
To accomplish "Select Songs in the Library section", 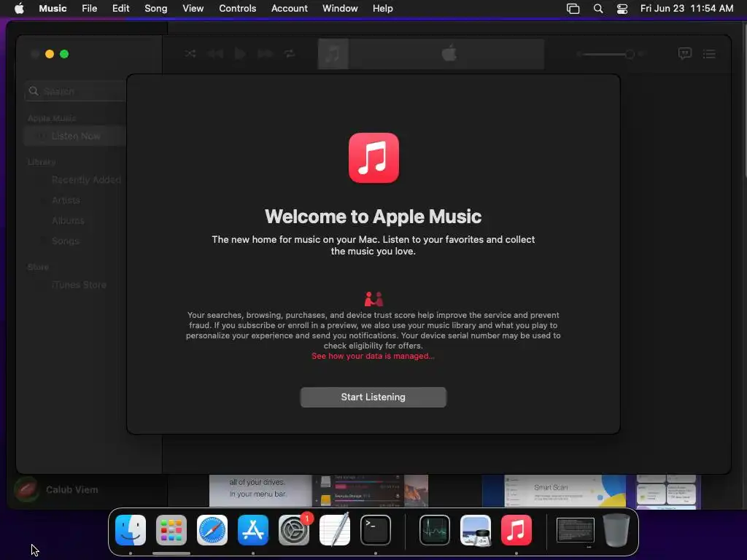I will coord(65,241).
